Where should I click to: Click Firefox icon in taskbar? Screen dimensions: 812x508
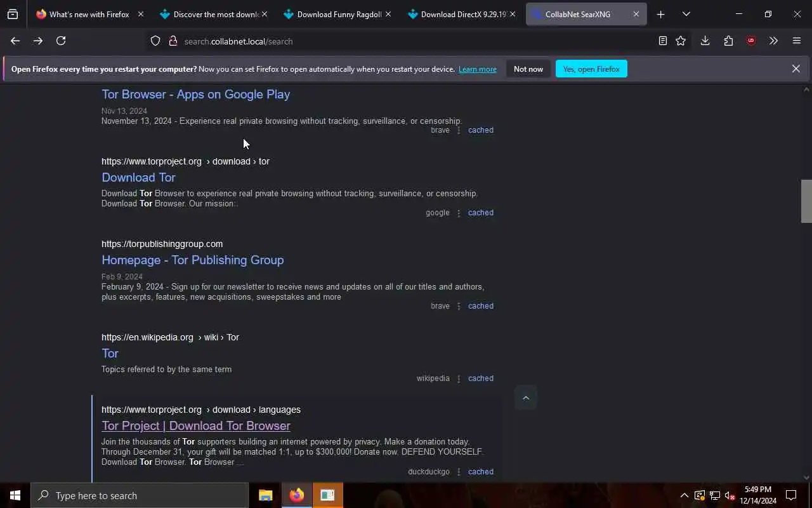296,495
